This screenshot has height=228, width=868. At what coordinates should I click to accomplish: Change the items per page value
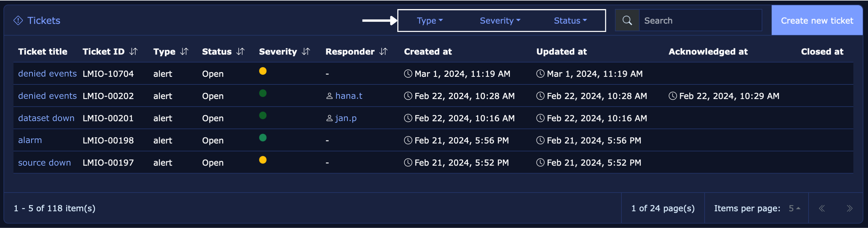coord(794,208)
